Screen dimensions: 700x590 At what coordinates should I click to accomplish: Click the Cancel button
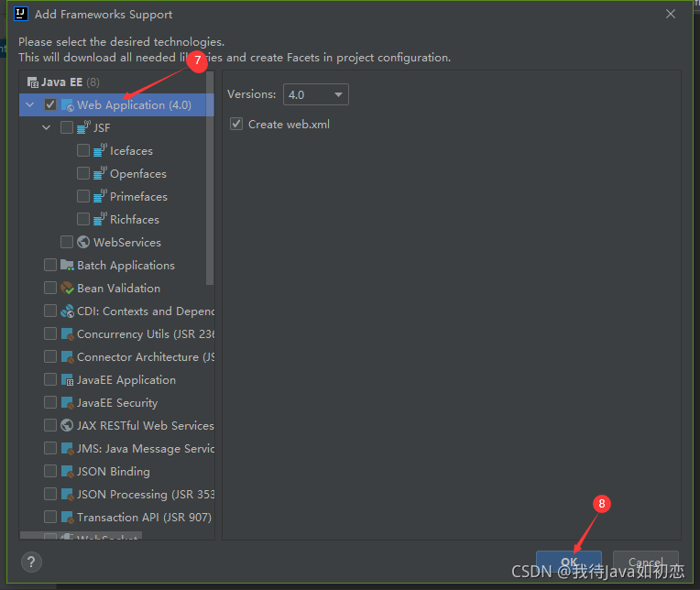pos(646,562)
